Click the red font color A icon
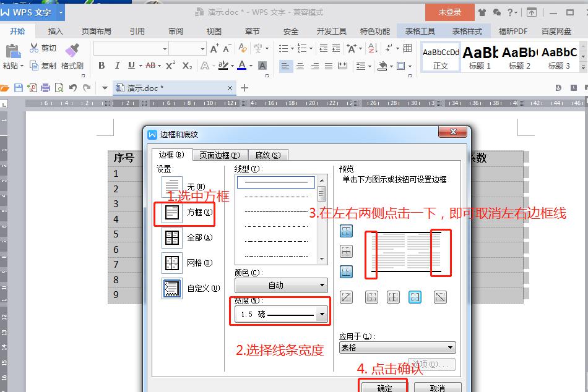The width and height of the screenshot is (588, 392). (x=242, y=66)
